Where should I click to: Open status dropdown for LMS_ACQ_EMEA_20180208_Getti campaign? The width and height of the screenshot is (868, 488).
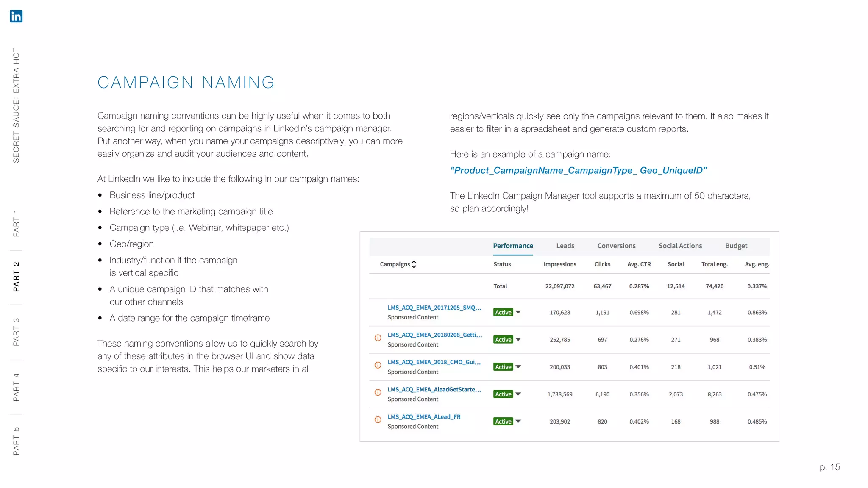[518, 339]
